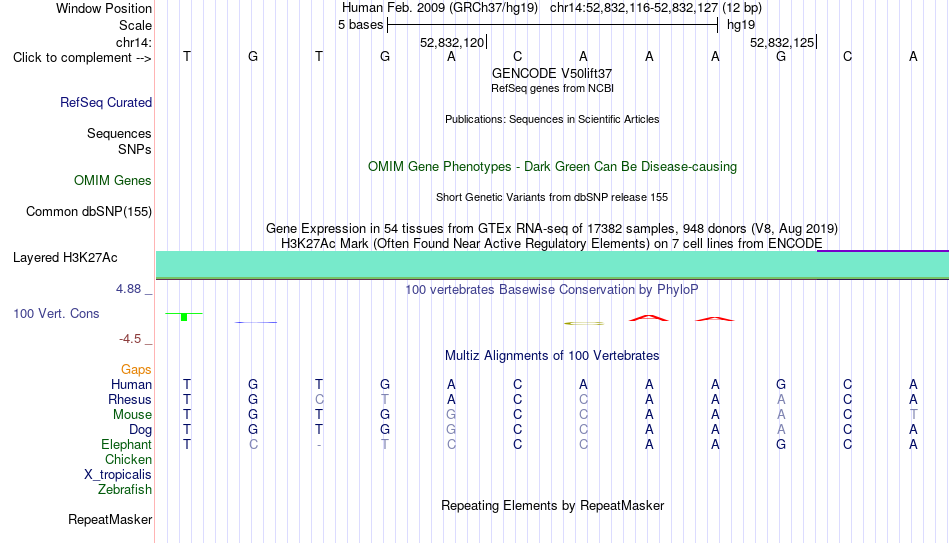Click the purple H3K27Ac overlay line
Image resolution: width=950 pixels, height=543 pixels.
(883, 250)
